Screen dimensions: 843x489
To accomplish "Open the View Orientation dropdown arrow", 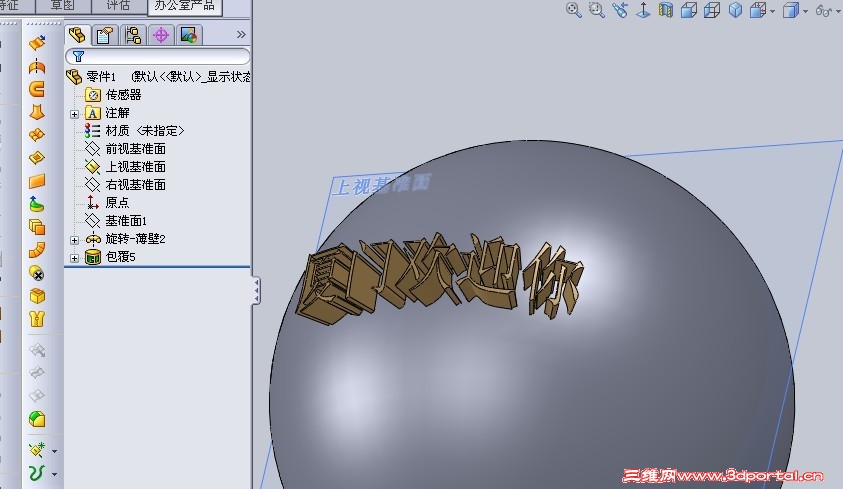I will pyautogui.click(x=773, y=11).
